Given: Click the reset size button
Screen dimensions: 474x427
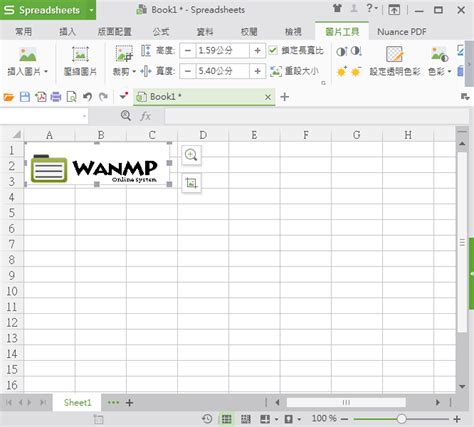Looking at the screenshot, I should [294, 71].
